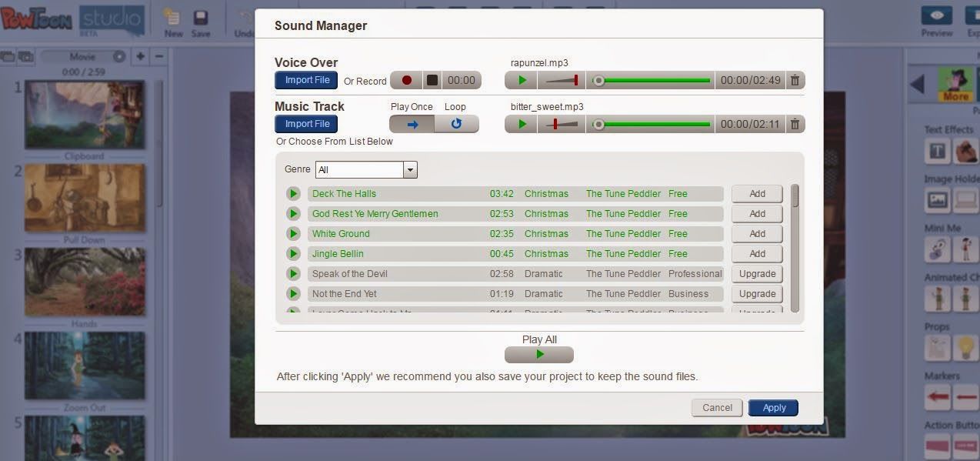Play the bitter_sweet.mp3 music track
980x461 pixels.
(x=522, y=124)
